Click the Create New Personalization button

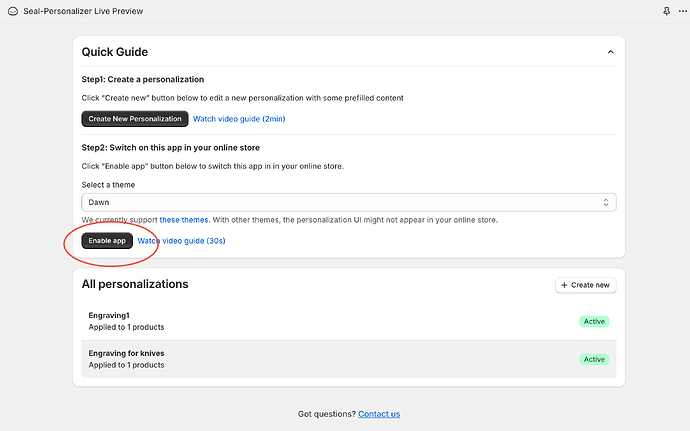(x=135, y=119)
